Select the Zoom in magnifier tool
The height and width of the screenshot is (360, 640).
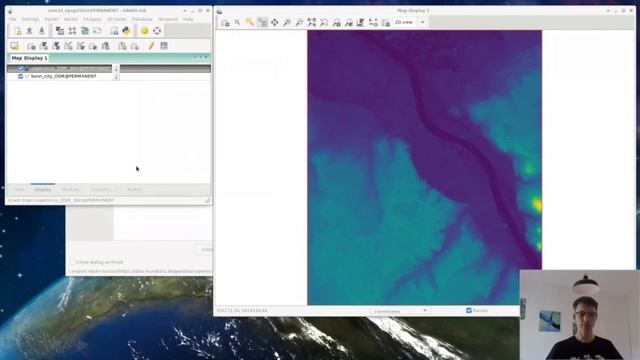pos(287,22)
